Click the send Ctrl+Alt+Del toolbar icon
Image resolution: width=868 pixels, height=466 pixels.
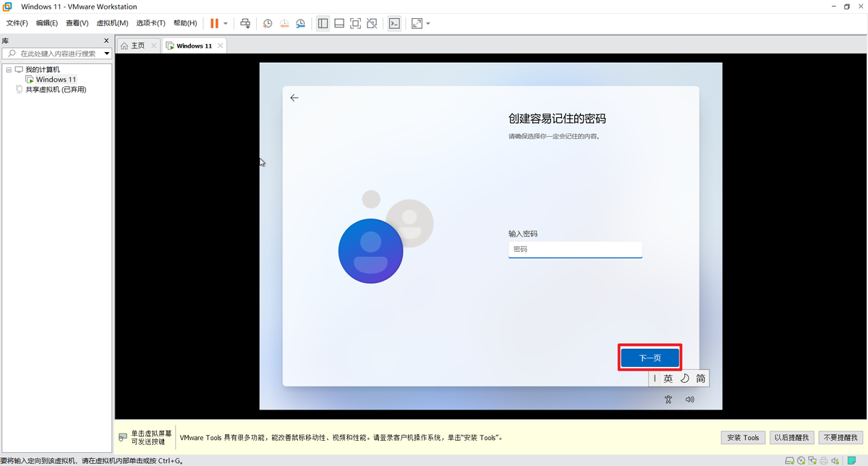(245, 23)
